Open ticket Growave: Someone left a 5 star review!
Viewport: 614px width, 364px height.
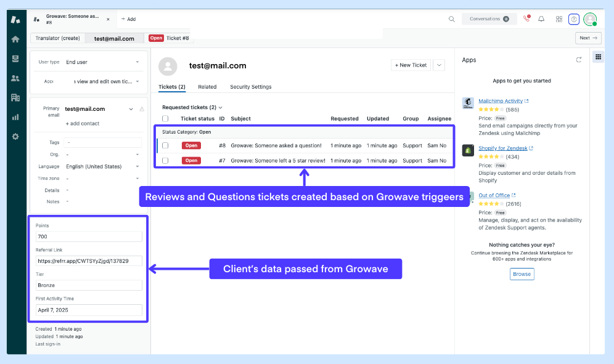click(278, 161)
